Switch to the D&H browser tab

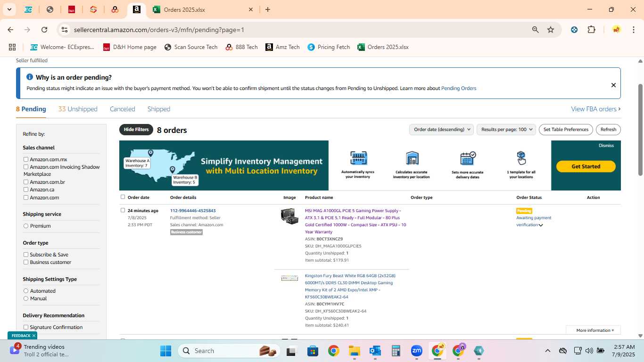pyautogui.click(x=72, y=9)
